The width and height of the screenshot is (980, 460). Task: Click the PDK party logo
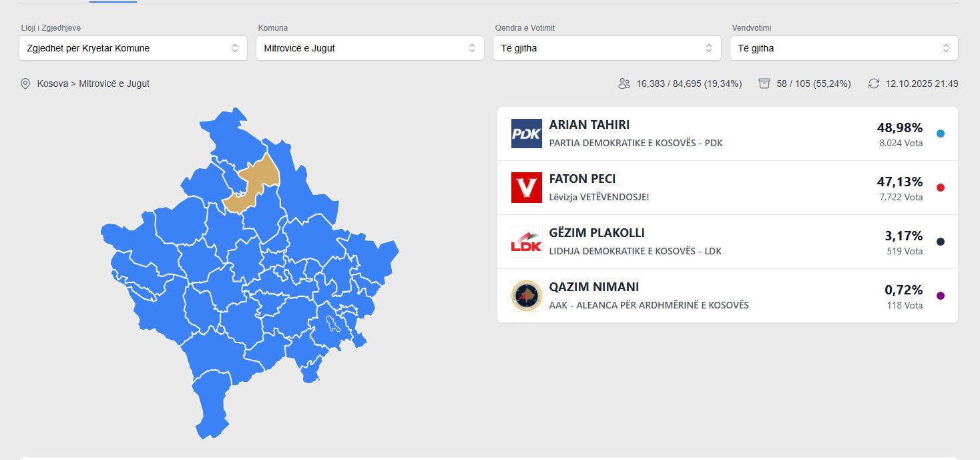(x=526, y=134)
